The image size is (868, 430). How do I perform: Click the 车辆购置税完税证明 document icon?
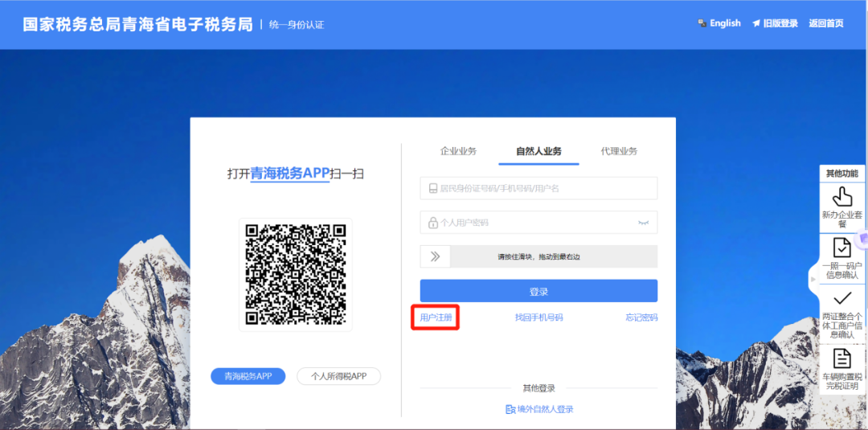(842, 358)
